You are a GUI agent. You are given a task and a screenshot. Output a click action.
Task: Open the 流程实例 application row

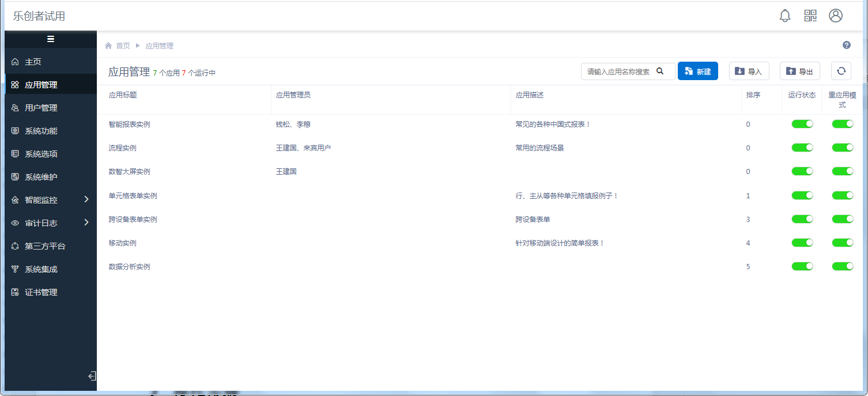(123, 148)
